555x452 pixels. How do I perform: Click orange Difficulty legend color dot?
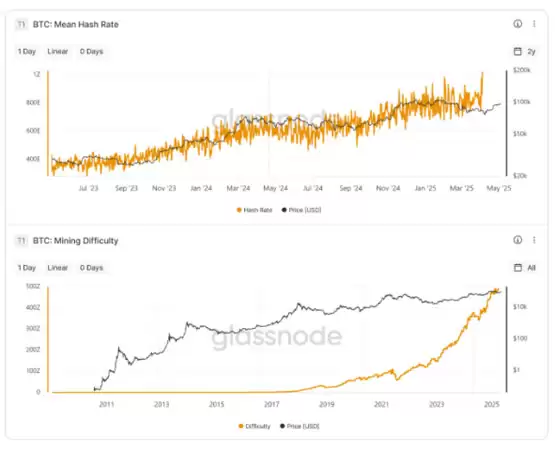tap(241, 426)
